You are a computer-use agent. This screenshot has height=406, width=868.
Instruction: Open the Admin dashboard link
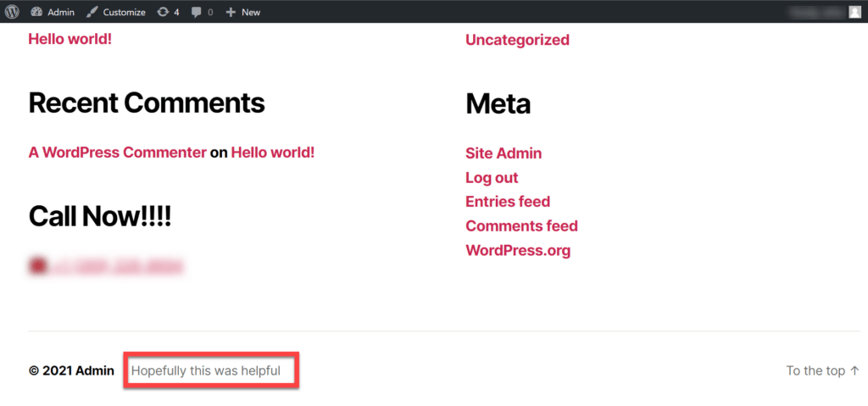(53, 12)
